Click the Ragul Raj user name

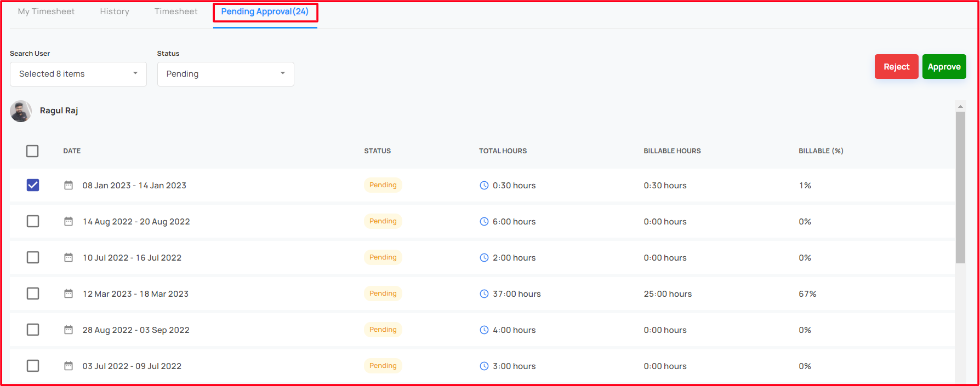click(59, 111)
